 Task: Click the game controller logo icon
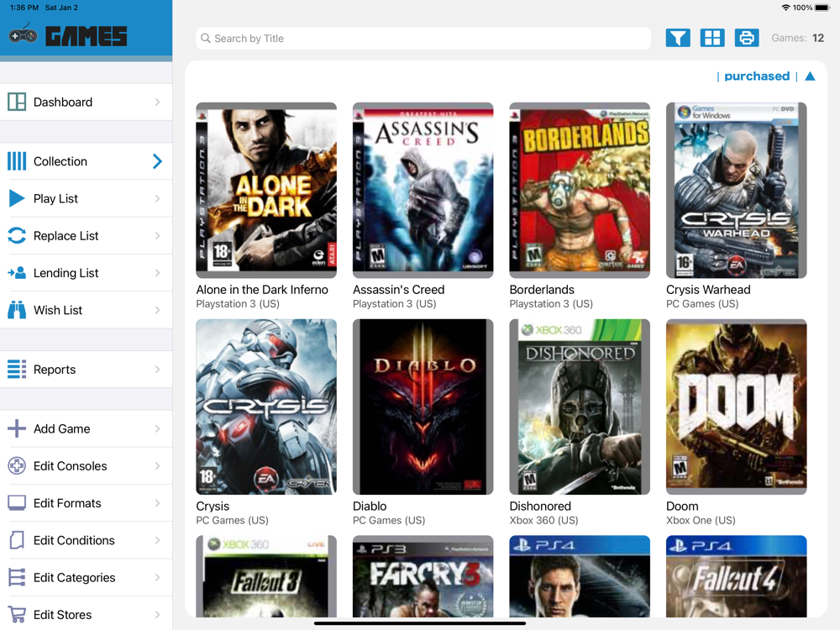pos(23,34)
